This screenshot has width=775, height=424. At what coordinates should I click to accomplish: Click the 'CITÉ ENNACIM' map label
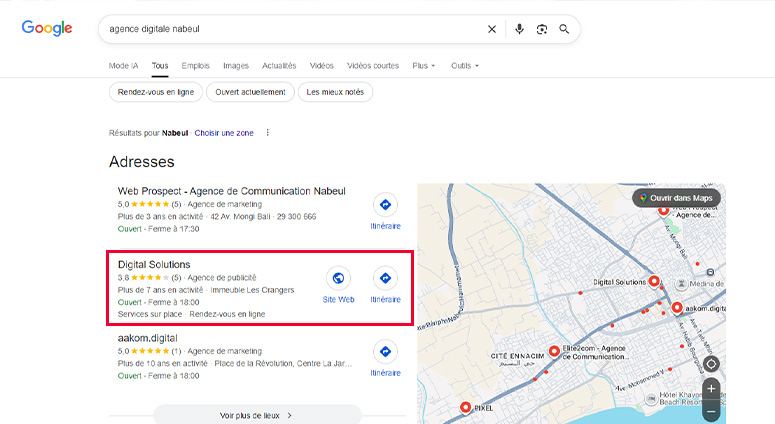[517, 356]
